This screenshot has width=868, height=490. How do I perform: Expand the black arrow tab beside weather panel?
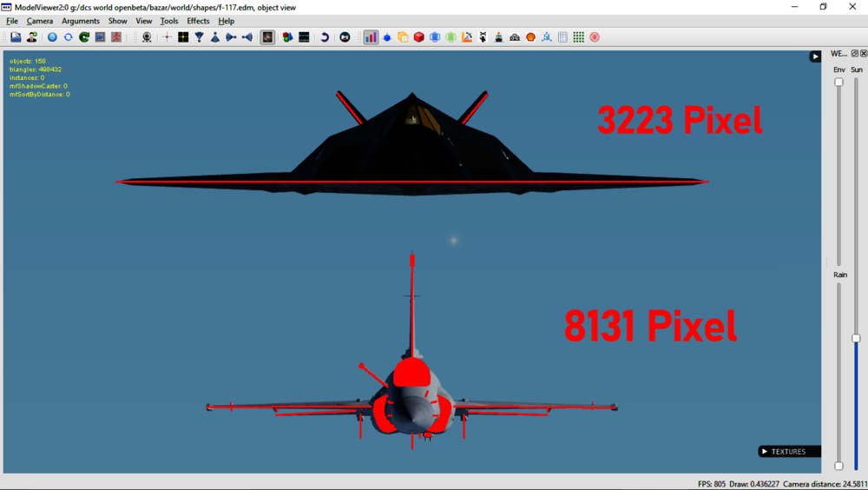(x=815, y=56)
